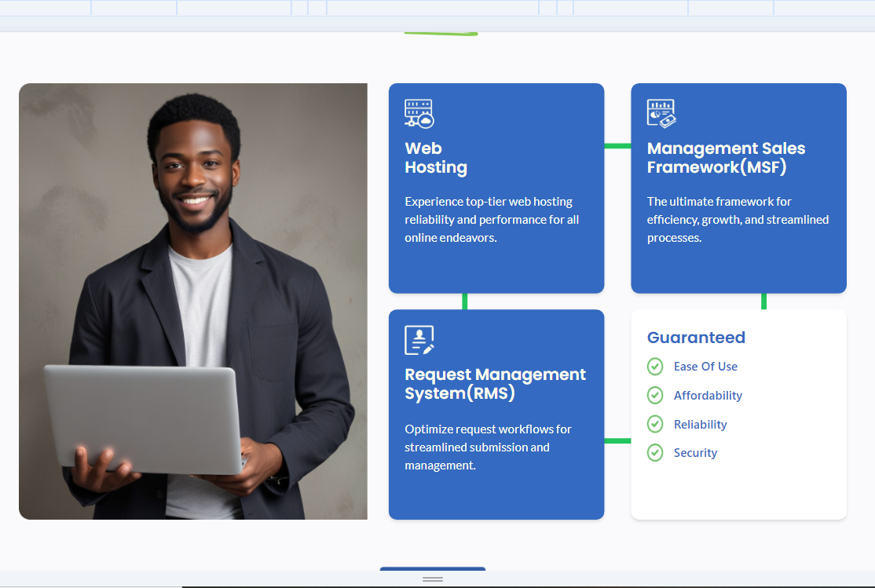Image resolution: width=875 pixels, height=588 pixels.
Task: Click the photo of man holding laptop
Action: coord(193,301)
